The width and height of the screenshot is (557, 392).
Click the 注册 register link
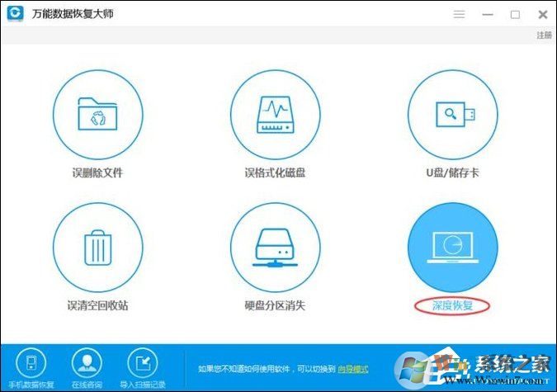click(x=544, y=35)
